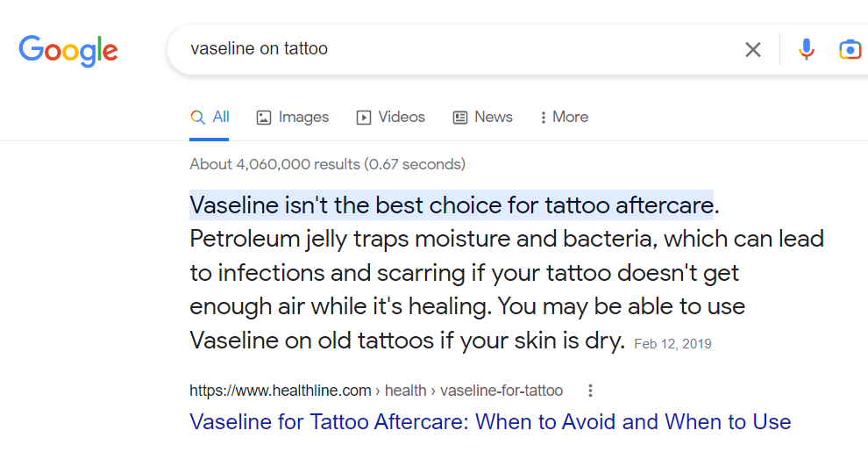Clear the search query with X icon
Image resolution: width=868 pixels, height=452 pixels.
pos(752,50)
